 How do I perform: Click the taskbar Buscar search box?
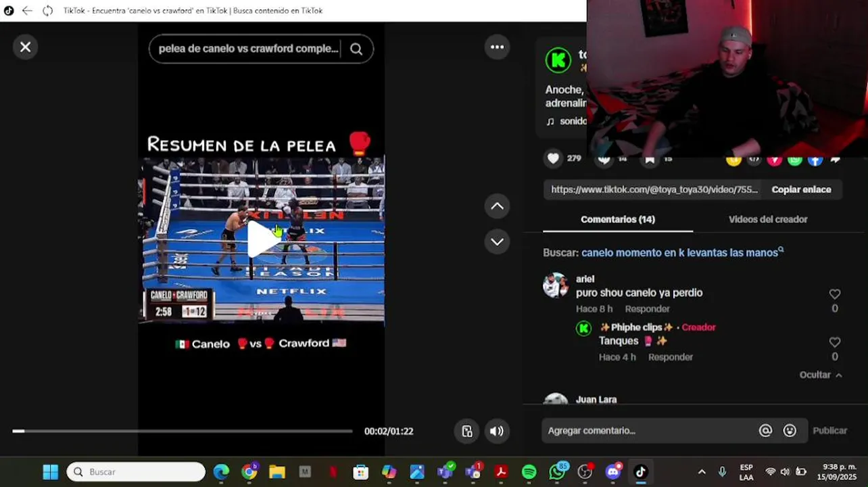[x=136, y=471]
